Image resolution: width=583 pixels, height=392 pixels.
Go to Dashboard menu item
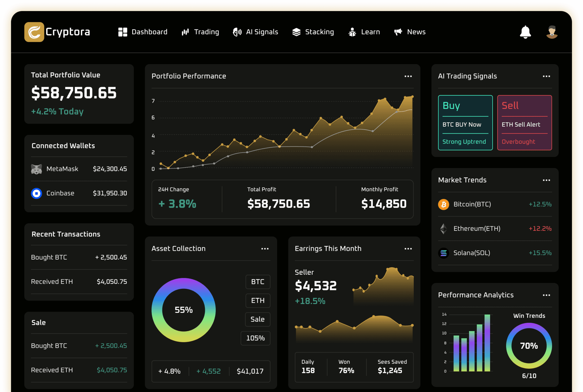tap(143, 32)
